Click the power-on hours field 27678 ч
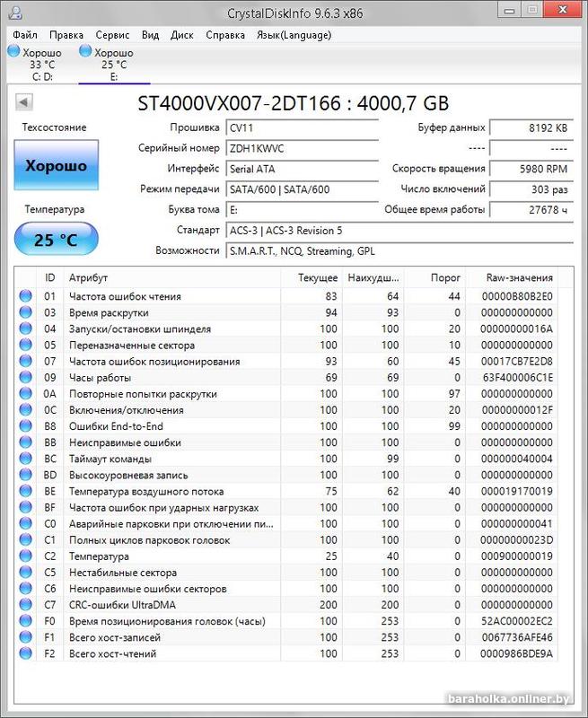This screenshot has width=588, height=718. [531, 210]
